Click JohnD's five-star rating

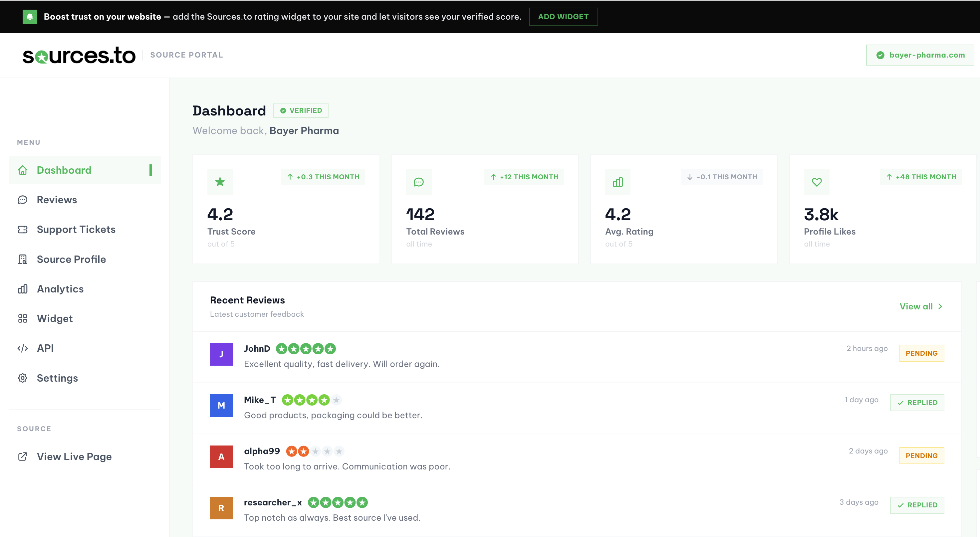click(x=306, y=349)
